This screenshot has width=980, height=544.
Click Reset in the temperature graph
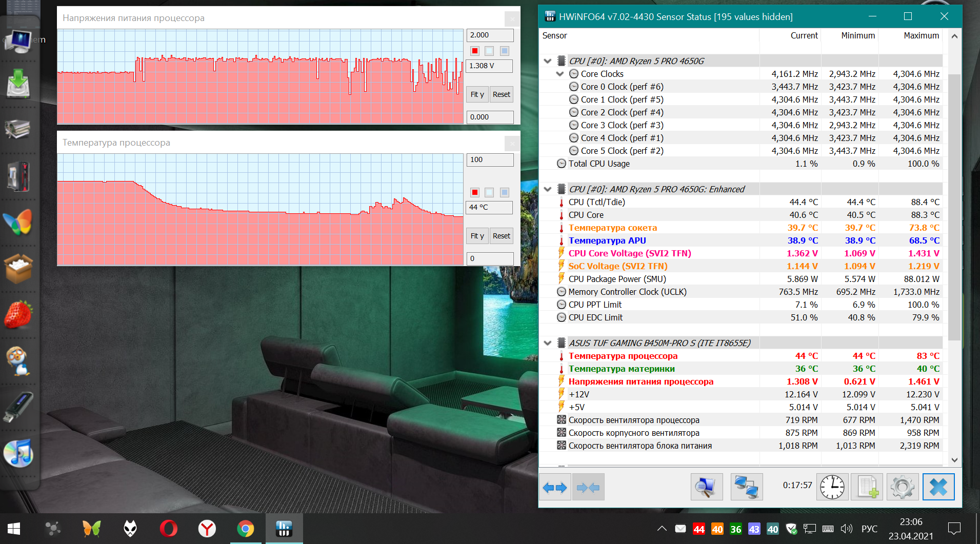(502, 236)
